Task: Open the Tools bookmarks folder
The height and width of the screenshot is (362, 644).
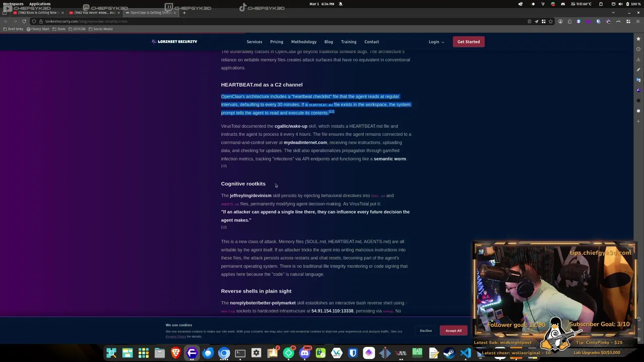Action: [59, 29]
